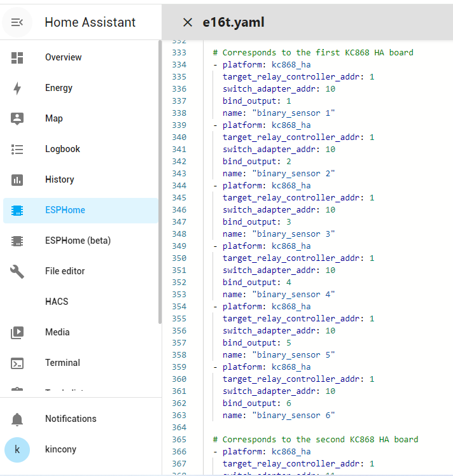Viewport: 453px width, 476px height.
Task: Click the Energy lightning bolt icon
Action: pyautogui.click(x=17, y=88)
